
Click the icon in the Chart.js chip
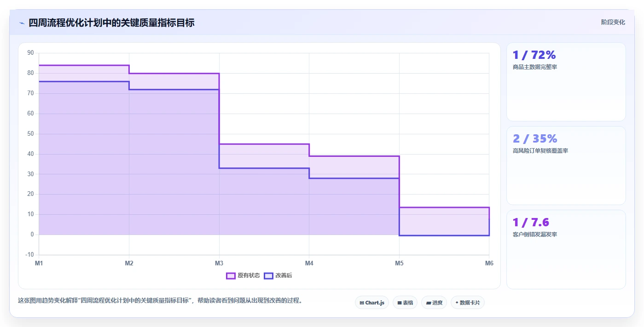tap(362, 303)
